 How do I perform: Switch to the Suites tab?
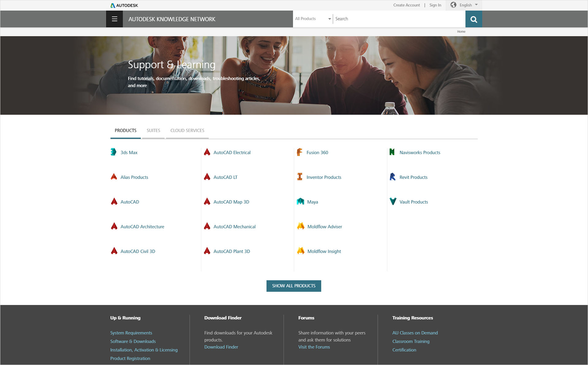point(153,131)
